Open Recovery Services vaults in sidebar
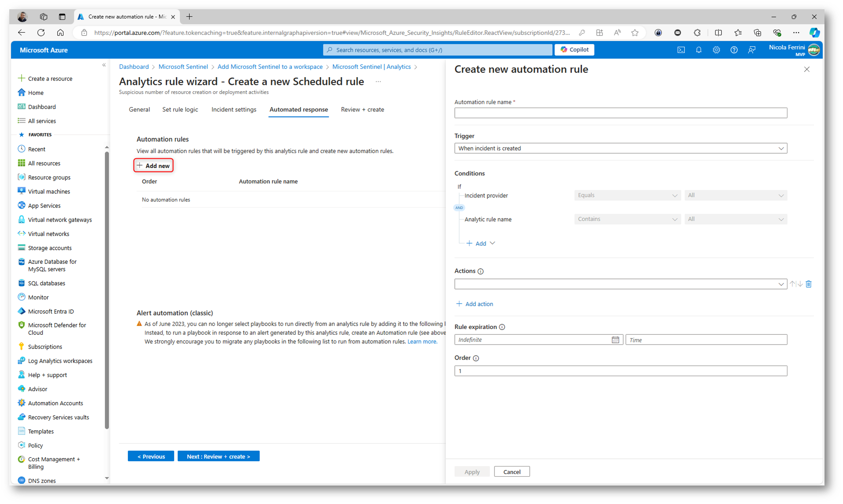Viewport: 843px width, 504px height. tap(58, 417)
